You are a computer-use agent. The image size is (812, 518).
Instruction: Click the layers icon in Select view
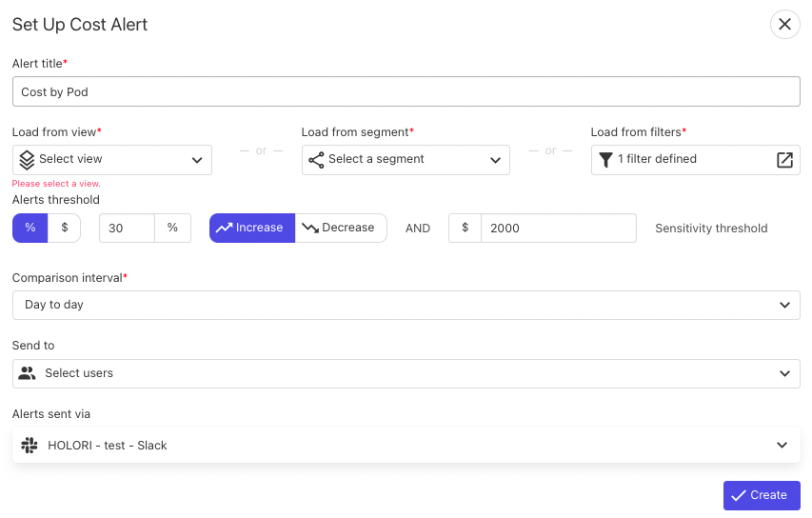click(x=27, y=160)
